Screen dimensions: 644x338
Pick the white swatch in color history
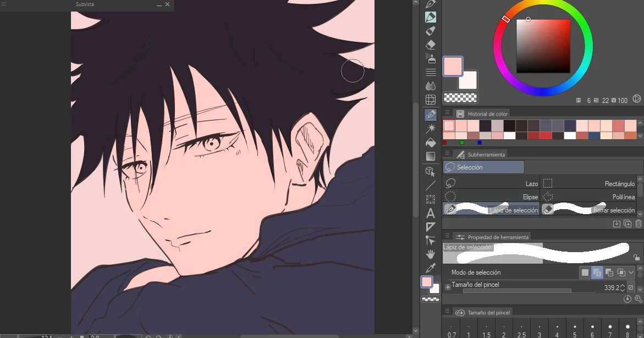point(570,135)
